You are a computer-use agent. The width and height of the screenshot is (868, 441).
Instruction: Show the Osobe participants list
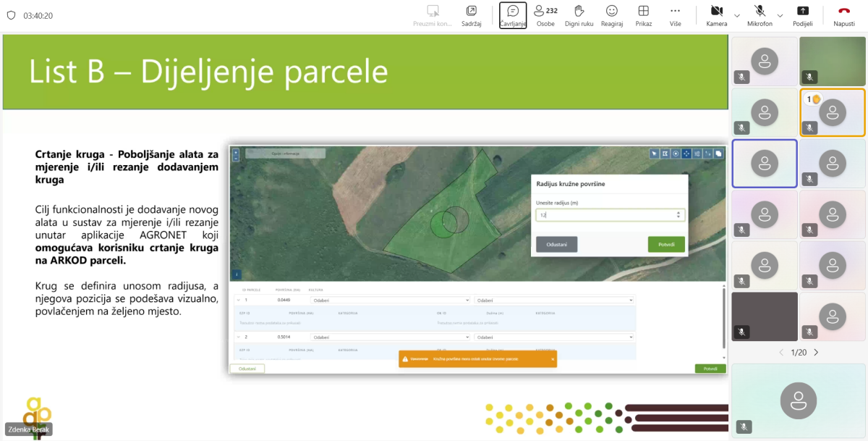pyautogui.click(x=545, y=15)
